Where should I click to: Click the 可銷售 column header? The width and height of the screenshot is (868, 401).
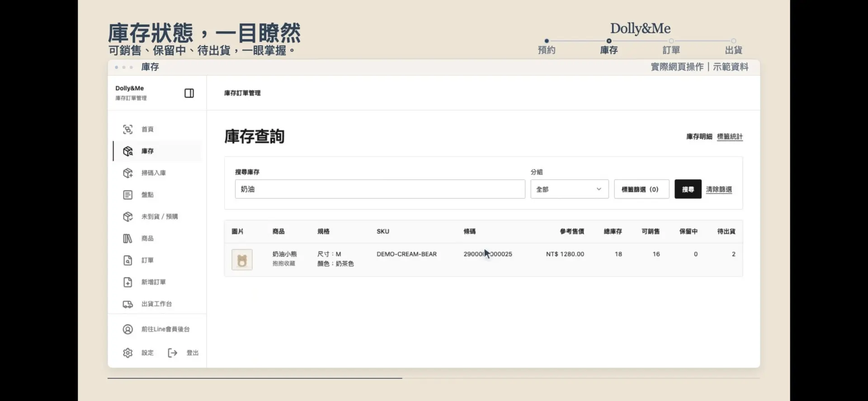pyautogui.click(x=651, y=231)
